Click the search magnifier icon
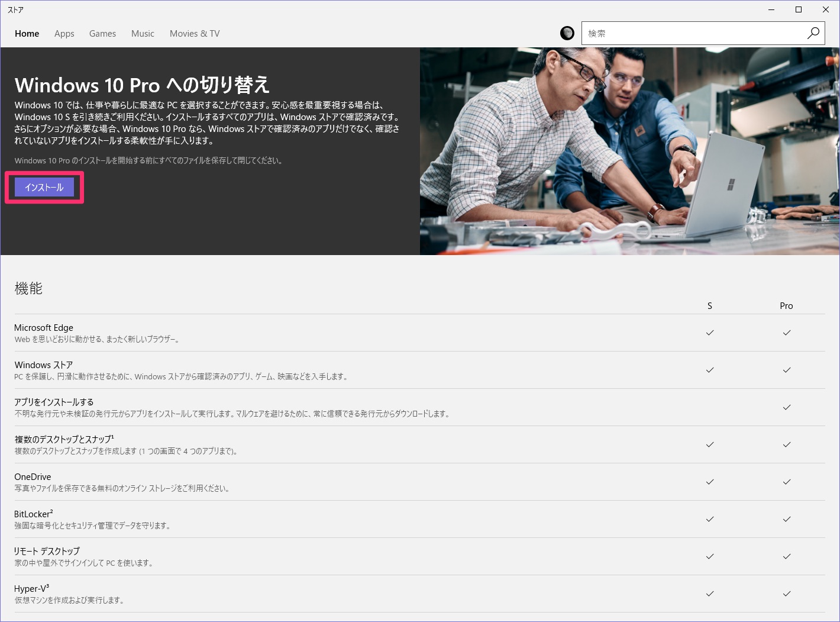The height and width of the screenshot is (622, 840). click(x=813, y=33)
